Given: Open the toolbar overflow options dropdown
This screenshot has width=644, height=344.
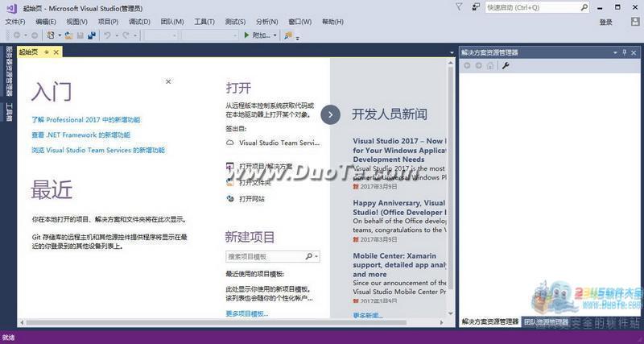Looking at the screenshot, I should point(298,37).
